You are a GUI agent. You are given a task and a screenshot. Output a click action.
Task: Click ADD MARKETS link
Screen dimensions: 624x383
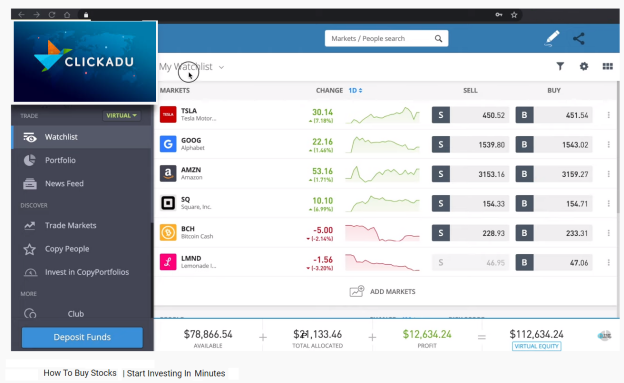pyautogui.click(x=382, y=291)
